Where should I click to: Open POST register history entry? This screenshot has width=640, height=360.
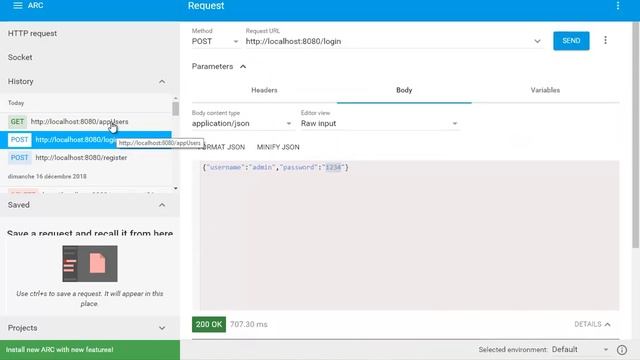(x=86, y=158)
